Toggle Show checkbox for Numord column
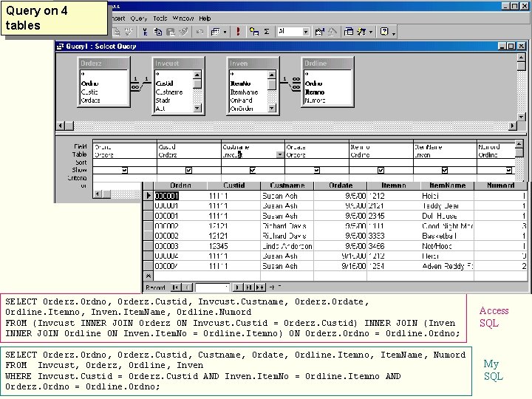The height and width of the screenshot is (399, 532). pyautogui.click(x=508, y=171)
